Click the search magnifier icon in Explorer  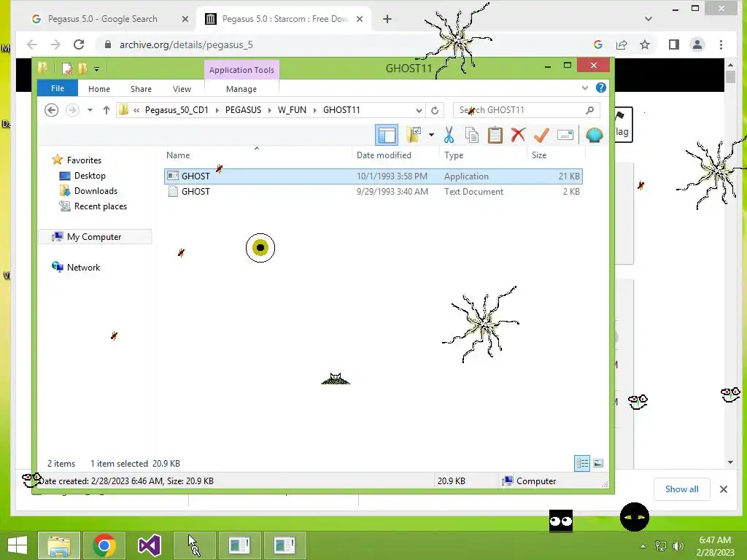click(589, 110)
